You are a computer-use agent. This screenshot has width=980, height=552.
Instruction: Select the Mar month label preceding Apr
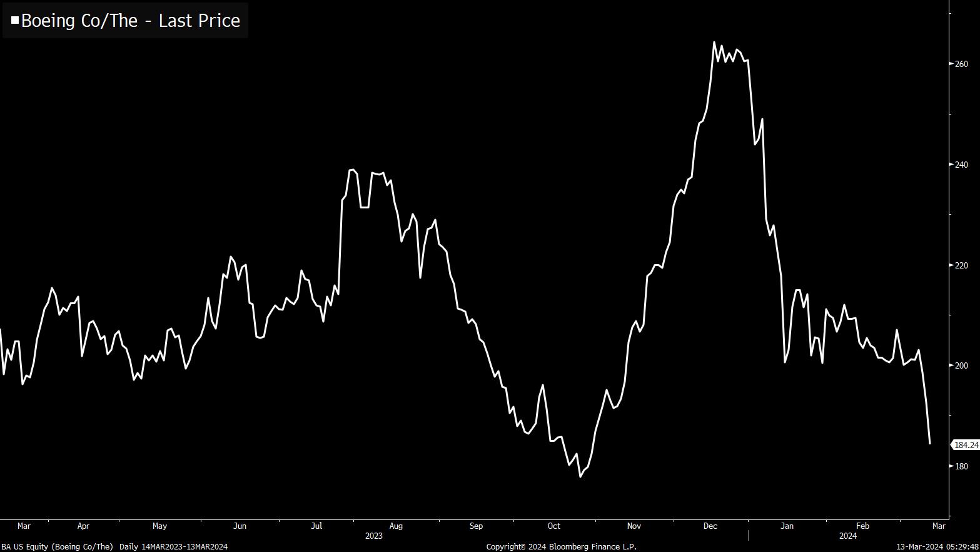click(x=24, y=526)
